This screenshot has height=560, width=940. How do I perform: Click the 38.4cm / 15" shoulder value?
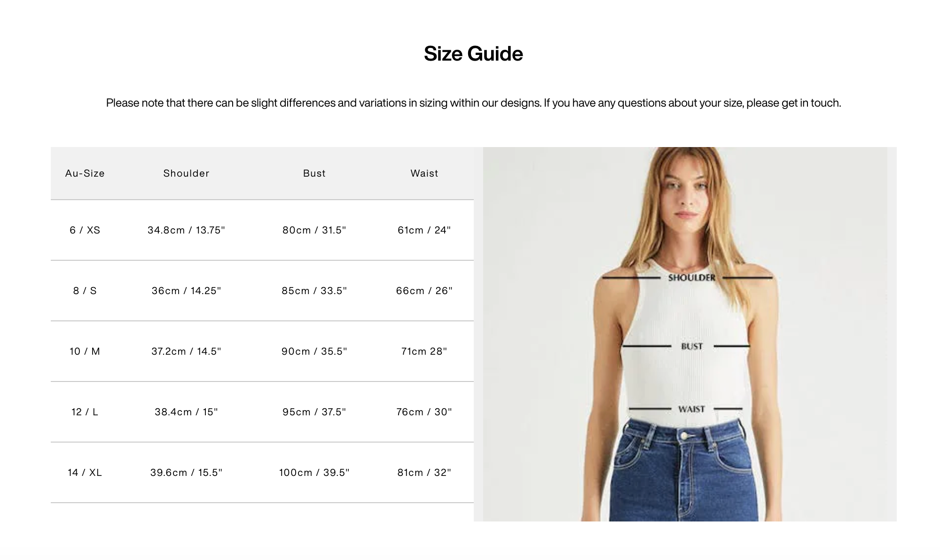tap(186, 412)
